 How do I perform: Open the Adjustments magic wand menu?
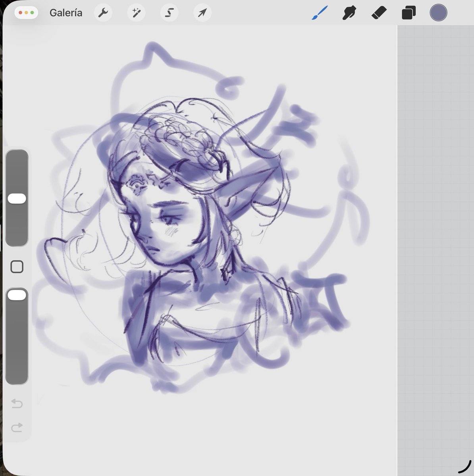coord(136,13)
